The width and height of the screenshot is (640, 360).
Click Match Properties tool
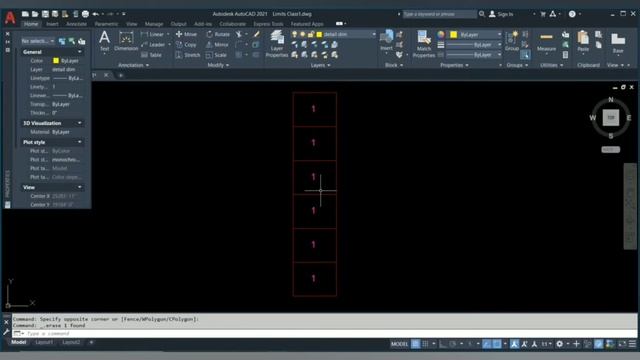424,44
